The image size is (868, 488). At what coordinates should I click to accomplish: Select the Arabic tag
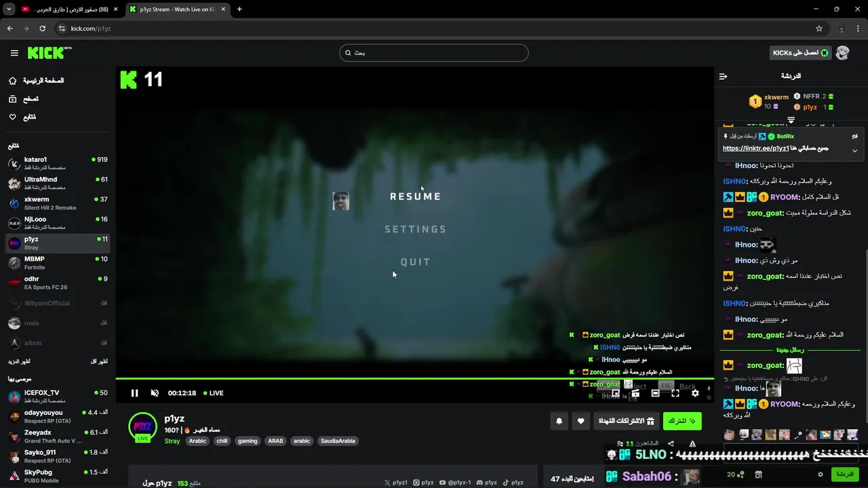[197, 441]
